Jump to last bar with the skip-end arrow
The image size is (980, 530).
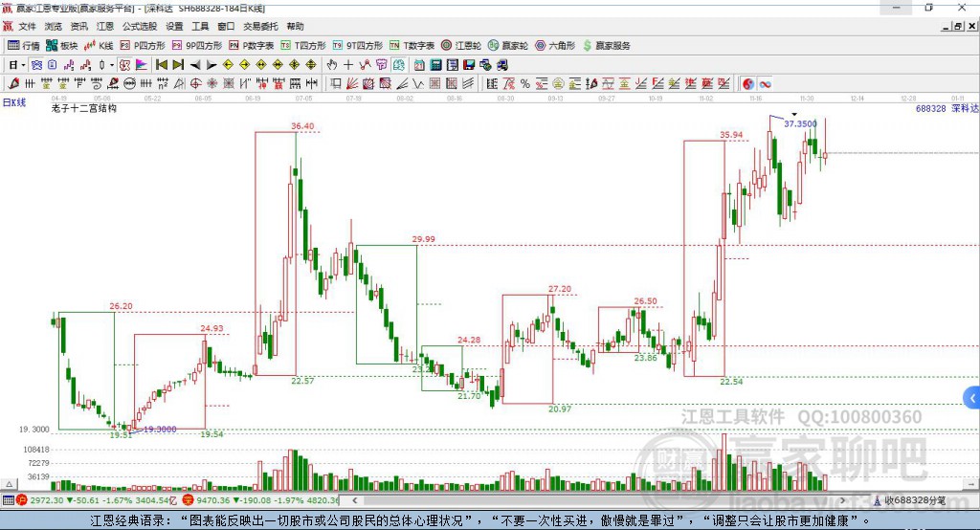pos(178,65)
